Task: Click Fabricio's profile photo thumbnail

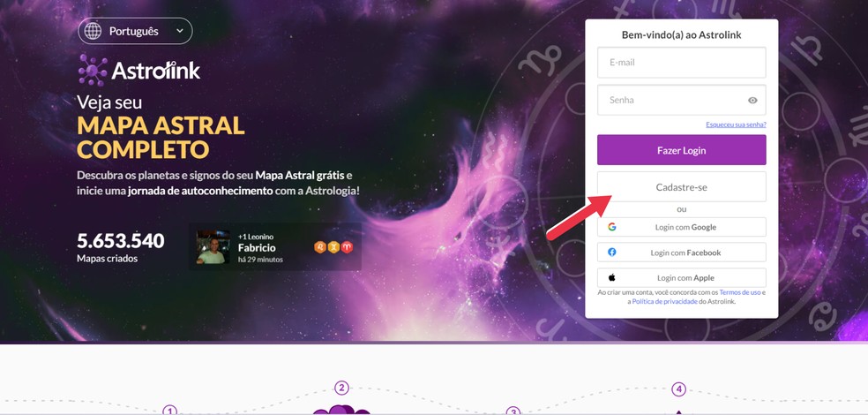Action: click(x=213, y=247)
